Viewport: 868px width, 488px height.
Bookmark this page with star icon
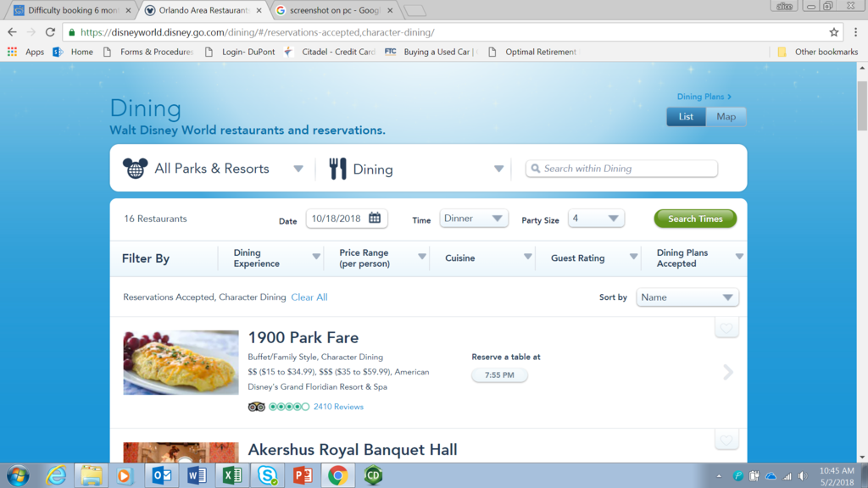pyautogui.click(x=834, y=32)
